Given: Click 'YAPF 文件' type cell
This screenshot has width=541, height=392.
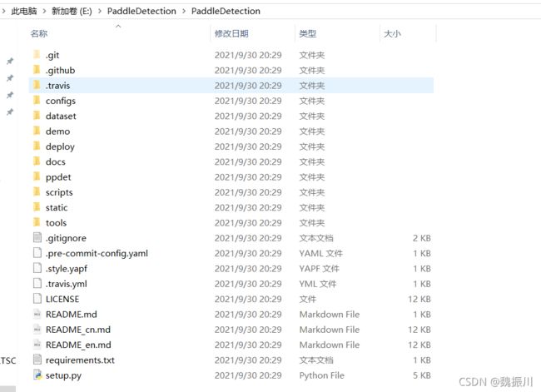Looking at the screenshot, I should (319, 269).
